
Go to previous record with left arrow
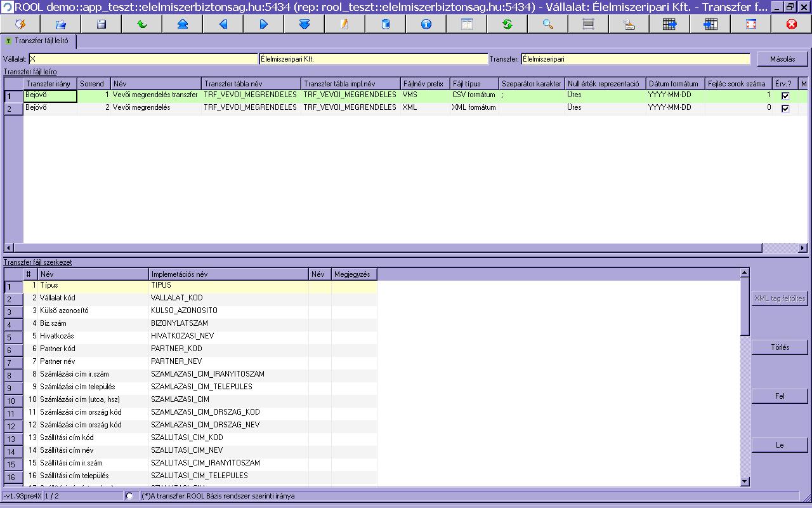(x=223, y=24)
